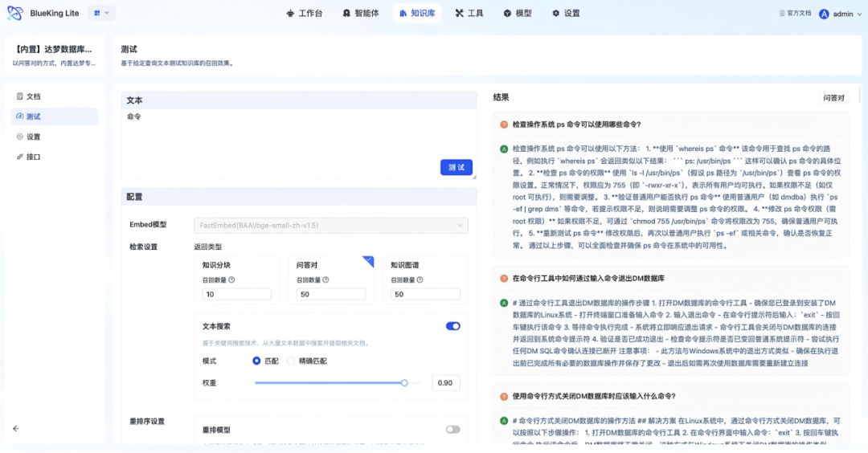Open the Embed模型 FastEmbed dropdown
Screen dimensions: 868x453
coord(331,225)
